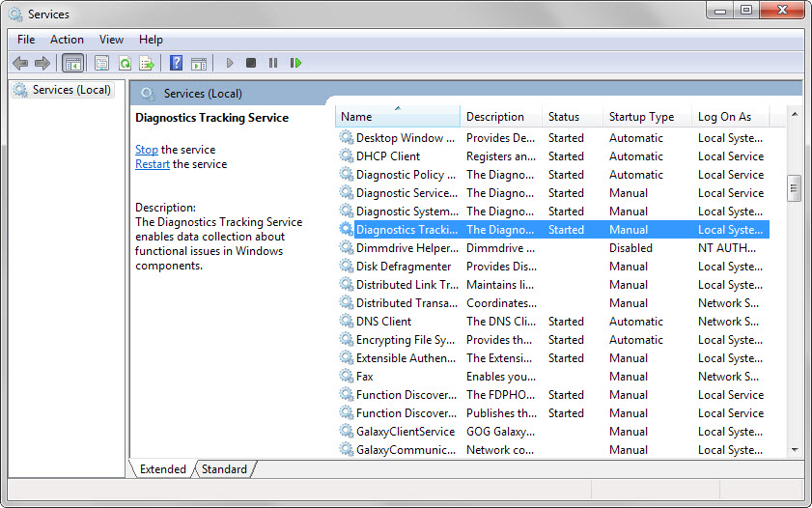This screenshot has height=508, width=812.
Task: Sort by the Startup Type column header
Action: point(647,117)
